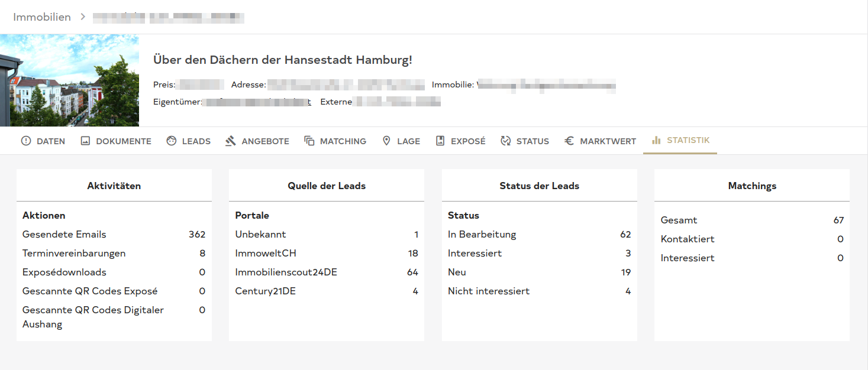Click the Hamburg rooftop property thumbnail
The image size is (868, 370).
coord(69,80)
